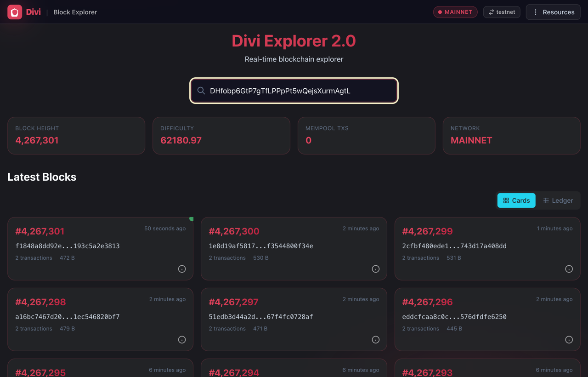Click hash 1e8d19af5817...f3544800f34e

pyautogui.click(x=261, y=246)
